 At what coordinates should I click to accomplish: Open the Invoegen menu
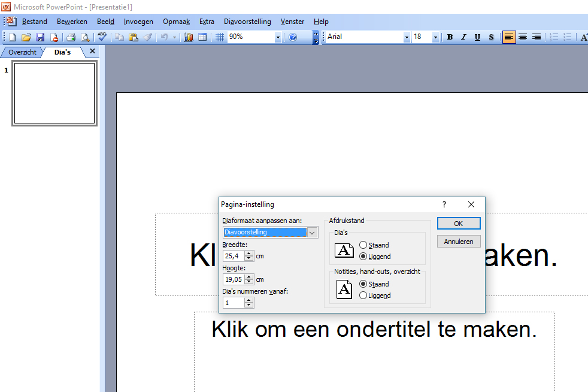[x=138, y=22]
